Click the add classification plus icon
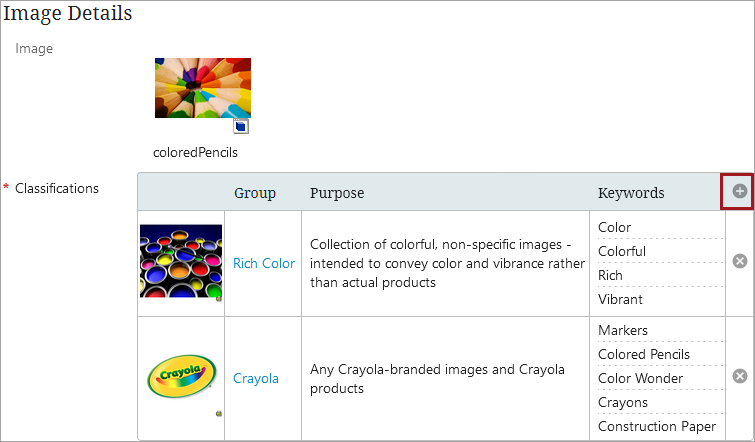Image resolution: width=755 pixels, height=442 pixels. tap(739, 191)
